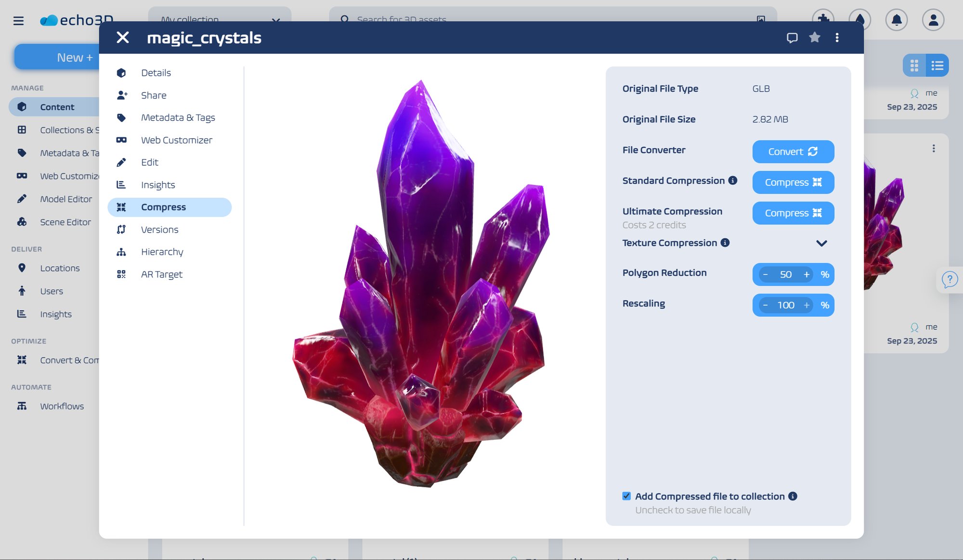The width and height of the screenshot is (963, 560).
Task: Open the Versions tab in sidebar
Action: coord(159,229)
